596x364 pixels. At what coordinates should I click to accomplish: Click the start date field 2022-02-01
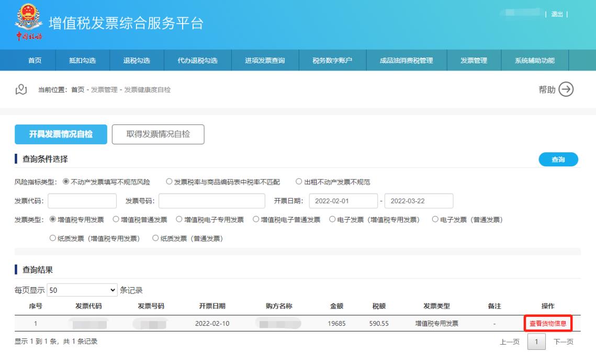(343, 201)
